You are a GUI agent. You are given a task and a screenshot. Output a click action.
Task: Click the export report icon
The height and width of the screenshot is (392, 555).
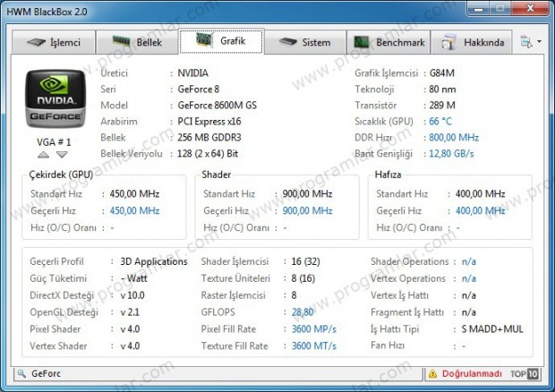tap(526, 42)
